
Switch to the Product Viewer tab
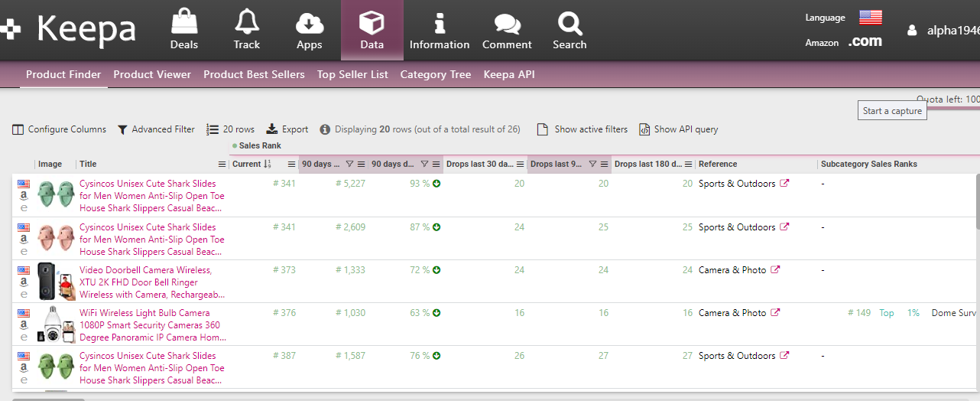click(152, 74)
